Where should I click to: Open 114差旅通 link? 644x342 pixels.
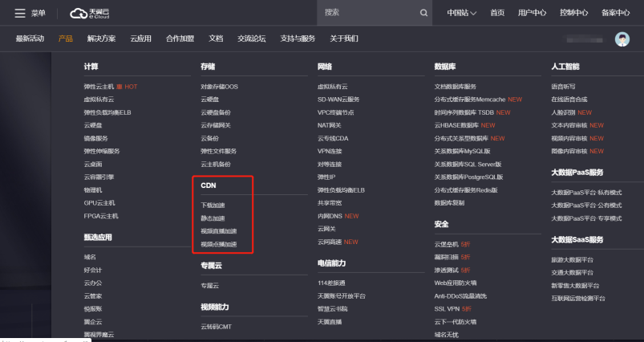click(331, 283)
